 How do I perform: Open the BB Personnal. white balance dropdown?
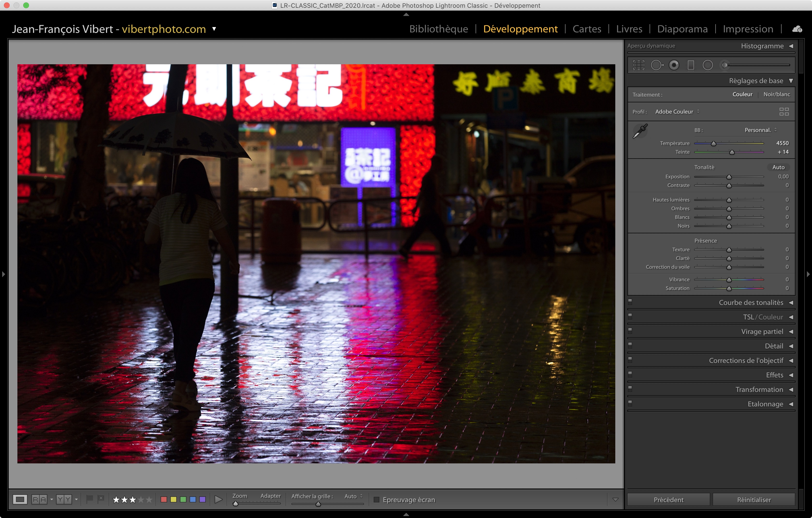point(760,130)
